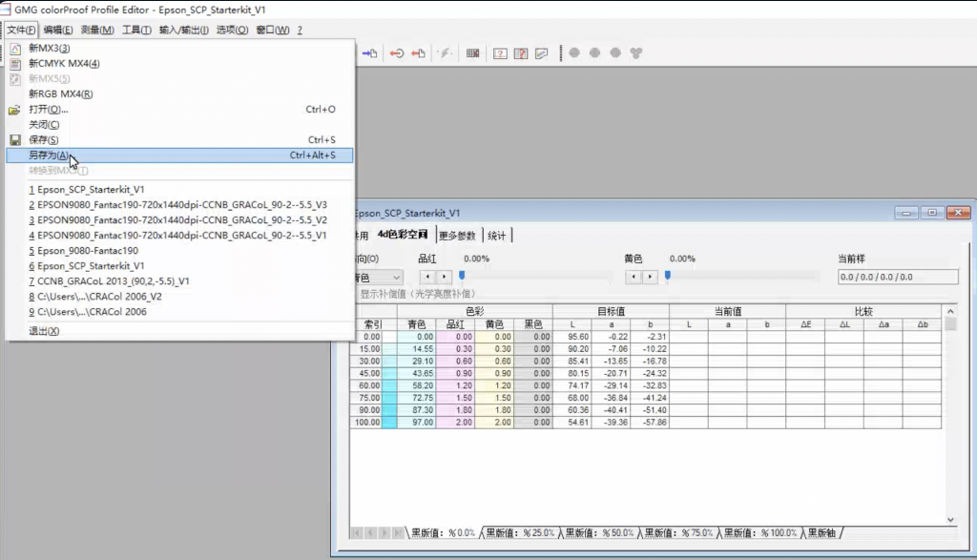Open the 文件(F) menu
Image resolution: width=977 pixels, height=560 pixels.
(x=21, y=30)
